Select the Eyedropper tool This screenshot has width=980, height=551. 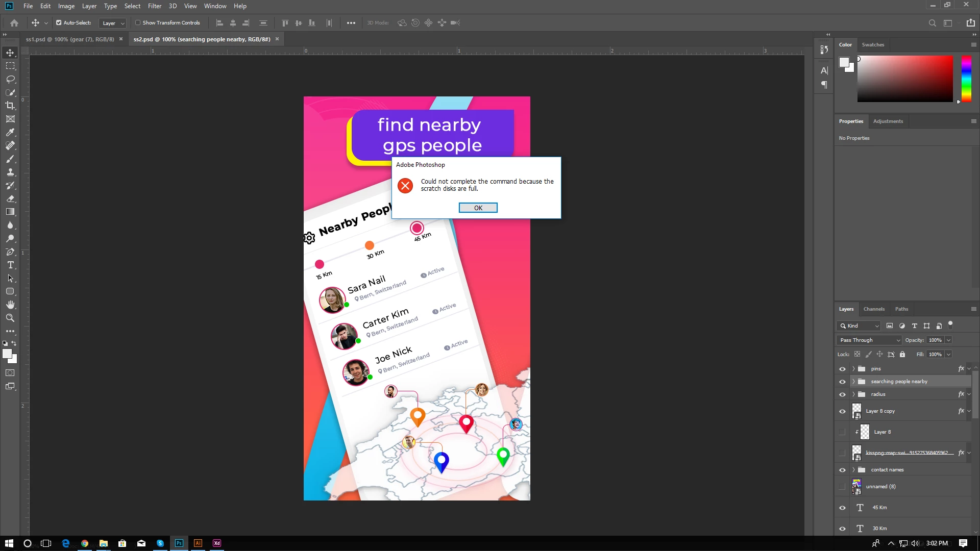point(10,132)
